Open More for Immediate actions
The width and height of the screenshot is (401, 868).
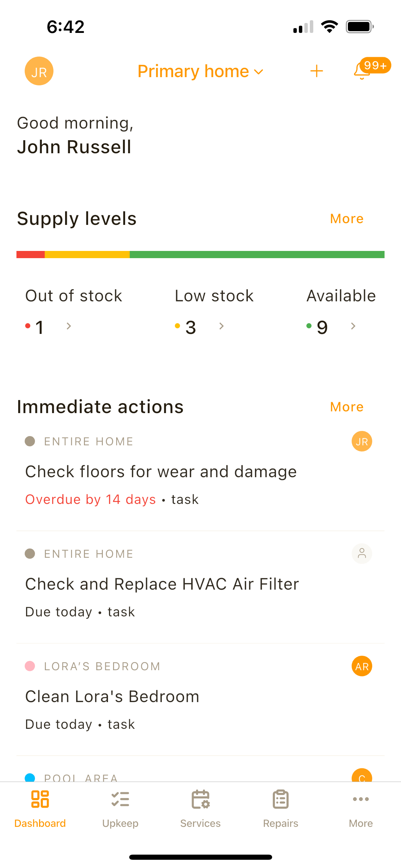click(346, 407)
